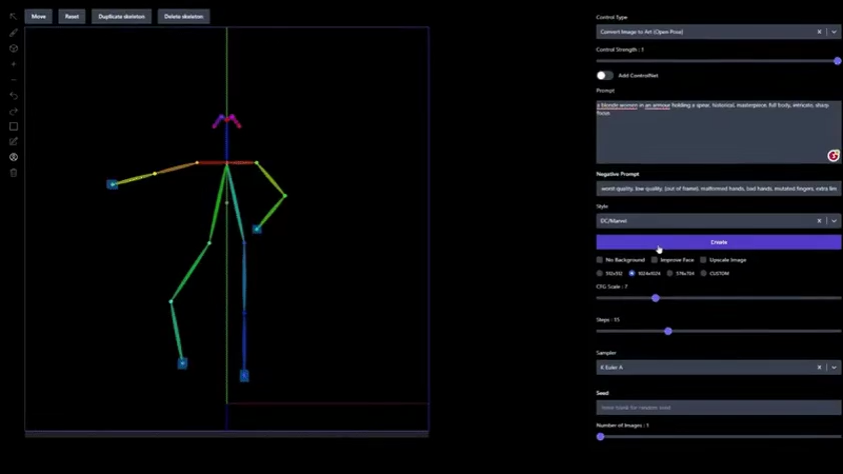Click the Number of Images slider handle
Image resolution: width=843 pixels, height=474 pixels.
point(601,436)
